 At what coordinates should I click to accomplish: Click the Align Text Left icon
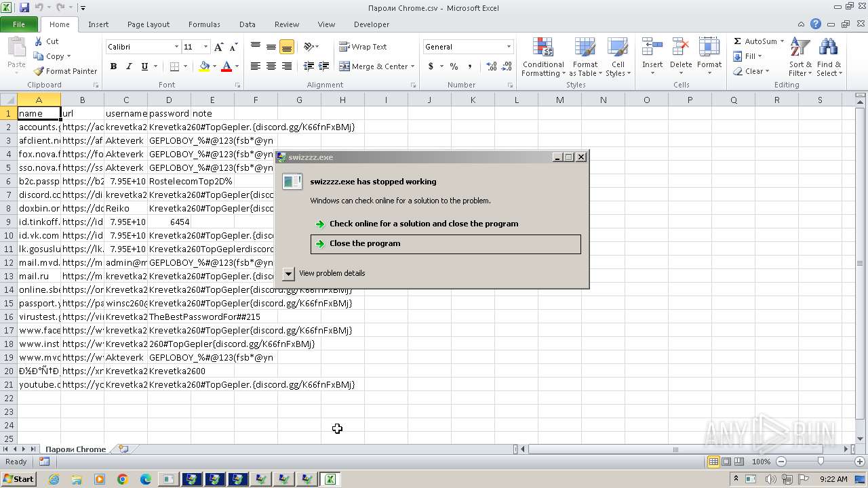[x=256, y=66]
